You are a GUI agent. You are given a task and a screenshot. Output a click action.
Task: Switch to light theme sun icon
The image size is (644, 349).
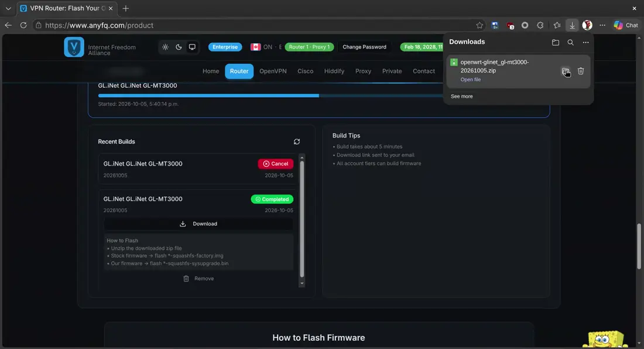[165, 47]
